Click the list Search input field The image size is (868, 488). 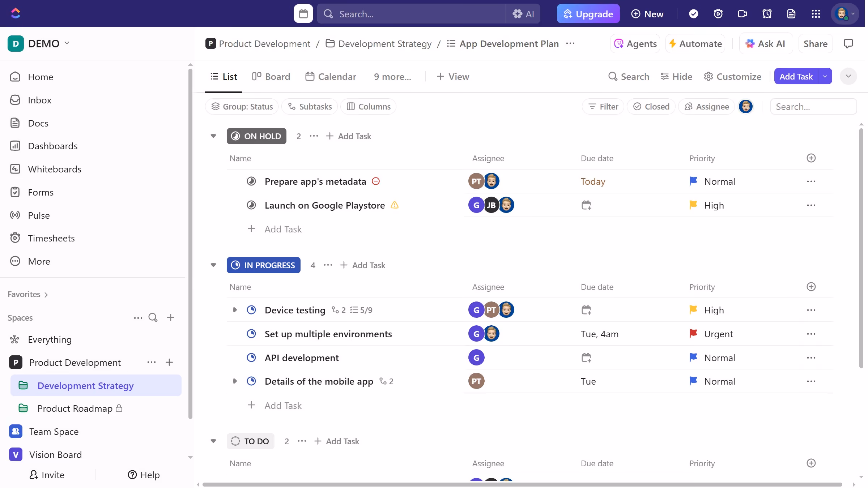813,107
